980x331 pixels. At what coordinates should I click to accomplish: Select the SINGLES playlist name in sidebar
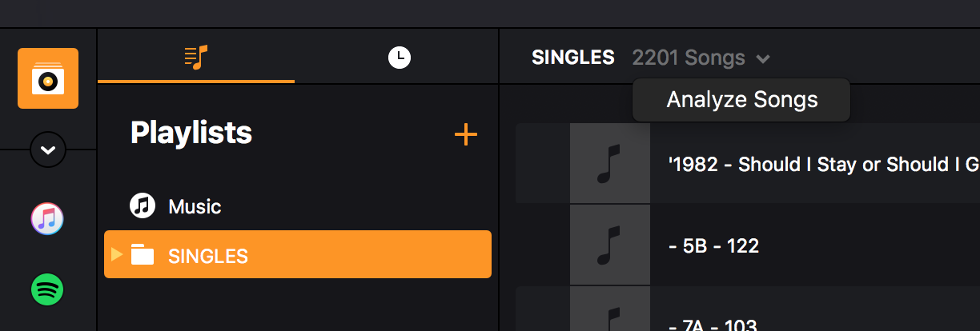click(x=208, y=257)
